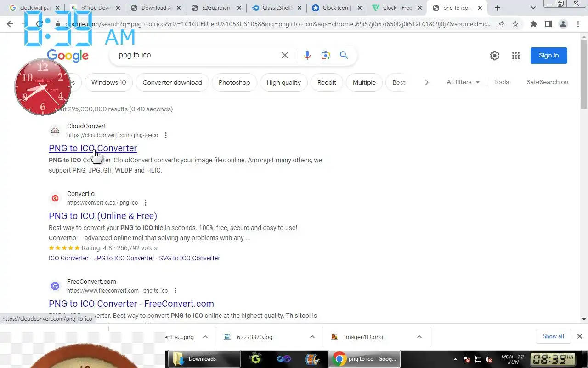Bookmark this page with the star icon
588x368 pixels.
(515, 24)
